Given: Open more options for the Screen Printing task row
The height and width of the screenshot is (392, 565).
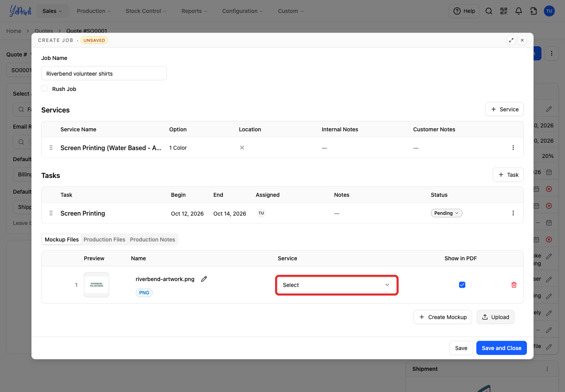Looking at the screenshot, I should point(513,213).
